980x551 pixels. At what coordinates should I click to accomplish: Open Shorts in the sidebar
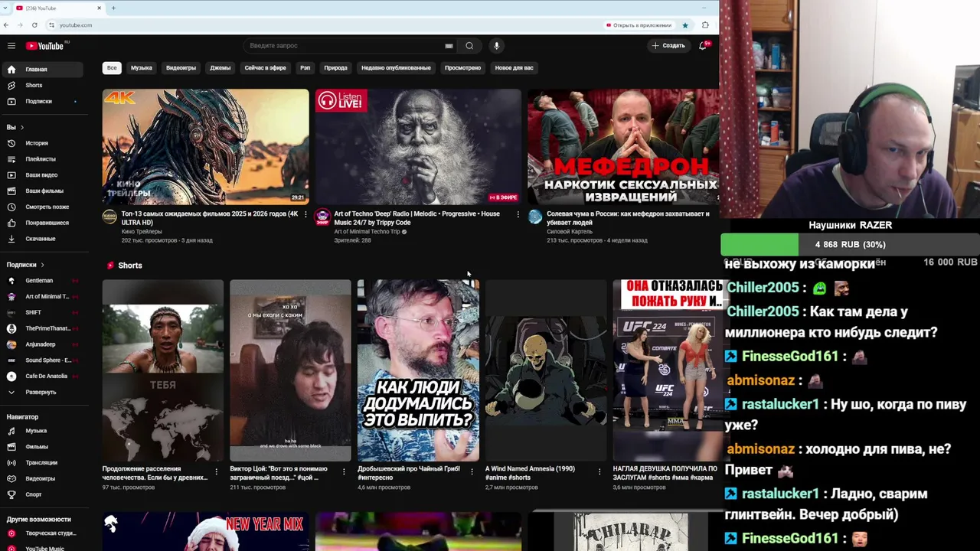pyautogui.click(x=41, y=86)
